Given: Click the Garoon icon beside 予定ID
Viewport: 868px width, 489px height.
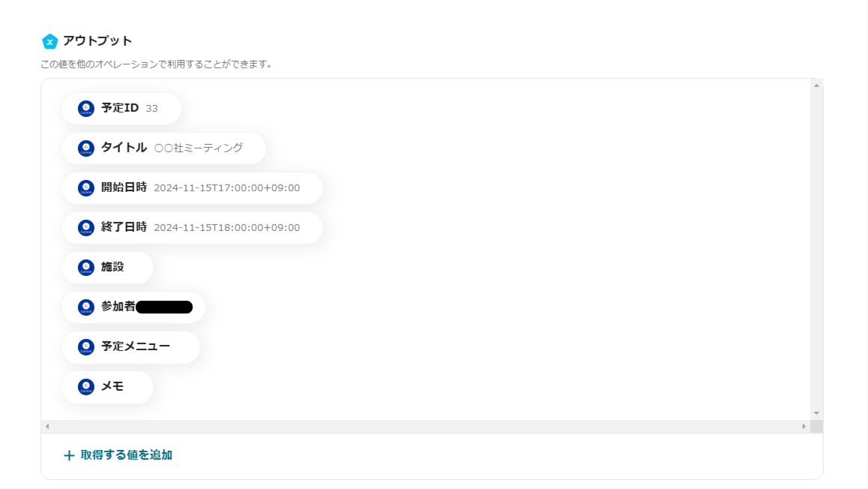Looking at the screenshot, I should (x=85, y=109).
